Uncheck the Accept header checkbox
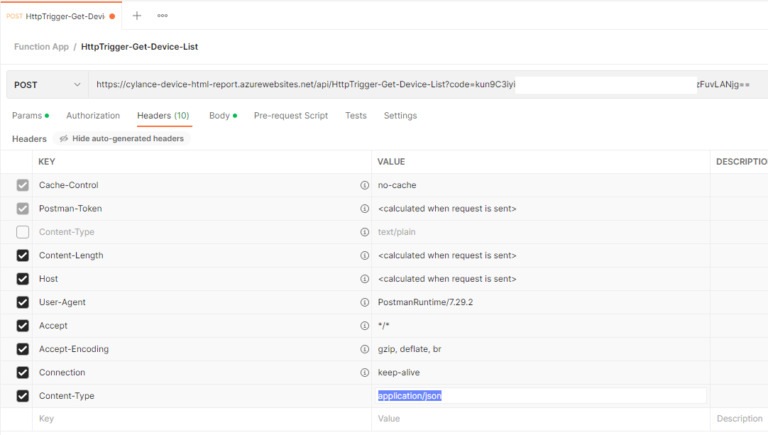This screenshot has height=435, width=768. pyautogui.click(x=23, y=326)
